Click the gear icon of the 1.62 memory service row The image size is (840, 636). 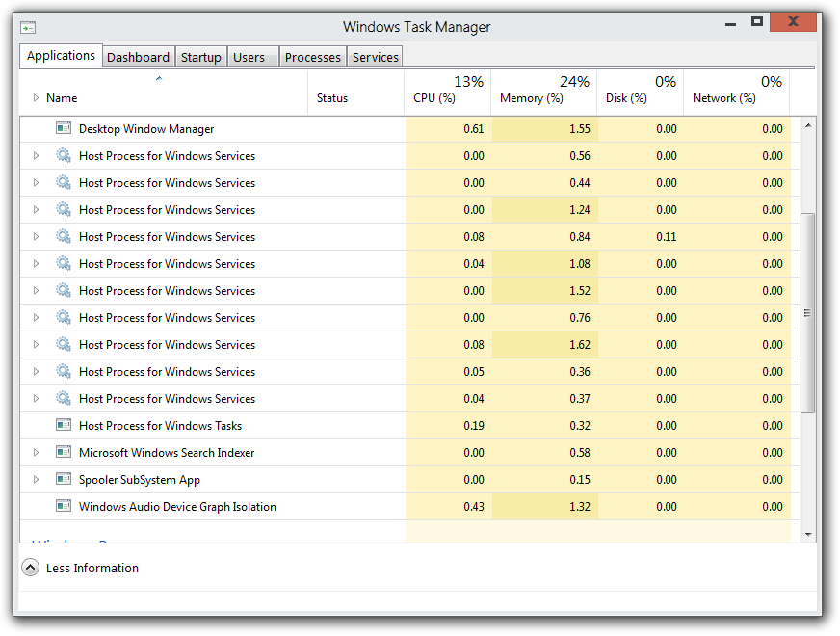point(64,344)
